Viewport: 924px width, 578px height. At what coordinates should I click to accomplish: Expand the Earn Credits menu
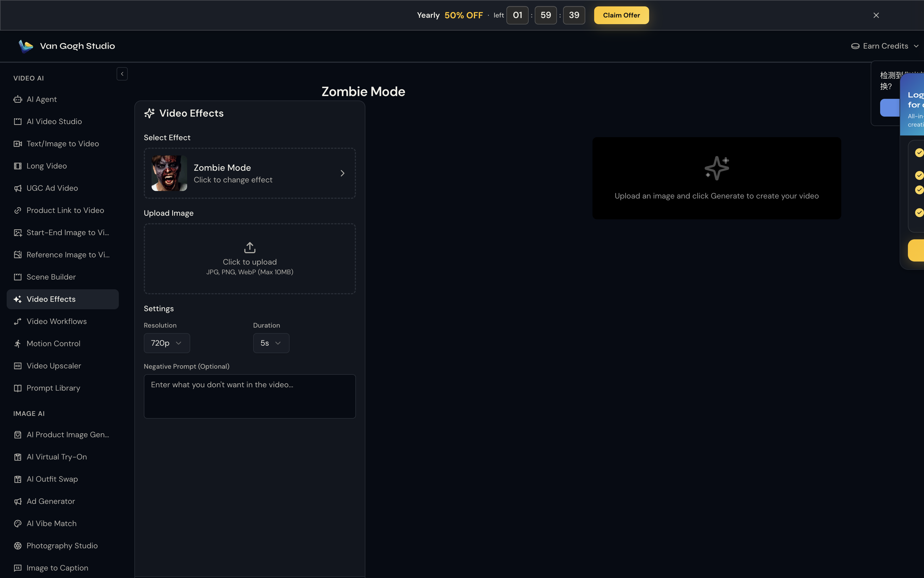point(885,46)
